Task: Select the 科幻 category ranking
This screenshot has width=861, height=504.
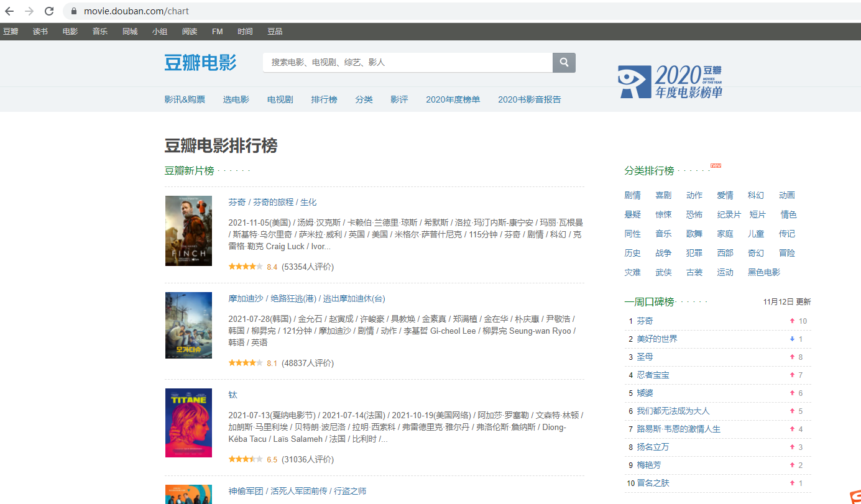Action: (756, 195)
